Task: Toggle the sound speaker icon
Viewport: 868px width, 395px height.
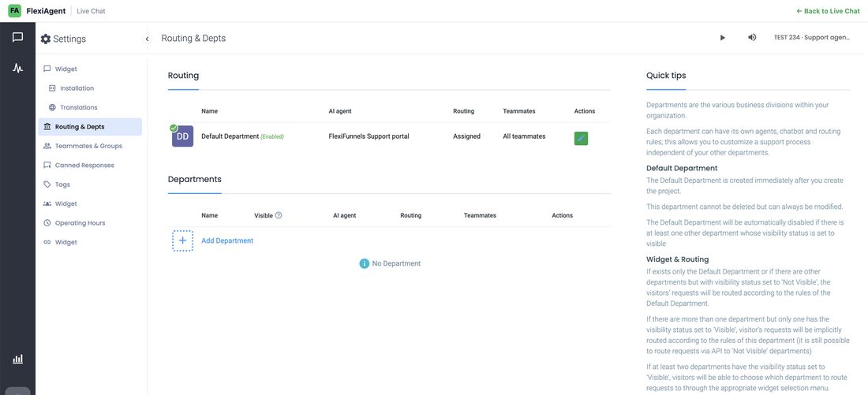Action: [752, 38]
